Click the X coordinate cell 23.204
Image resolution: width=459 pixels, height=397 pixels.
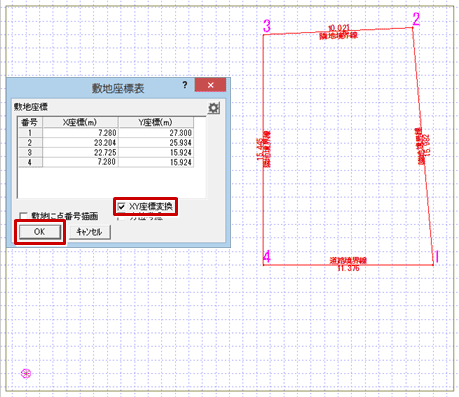coord(80,143)
